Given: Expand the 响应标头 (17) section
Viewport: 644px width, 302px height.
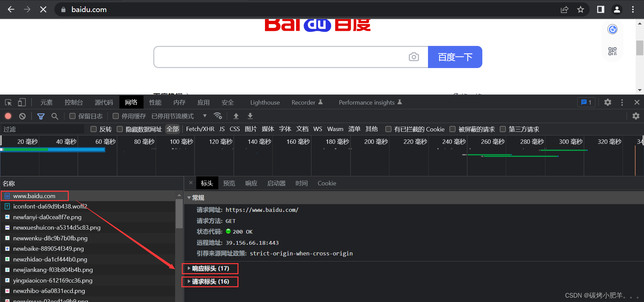Looking at the screenshot, I should click(x=210, y=268).
